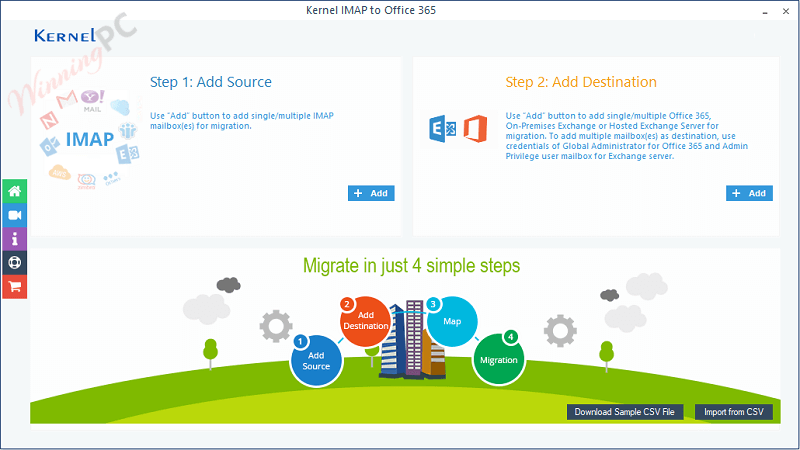
Task: Click the Import from CSV button
Action: point(734,412)
